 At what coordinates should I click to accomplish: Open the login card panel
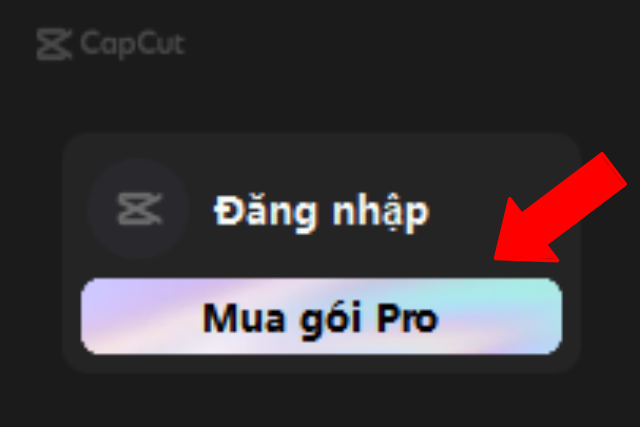[322, 252]
